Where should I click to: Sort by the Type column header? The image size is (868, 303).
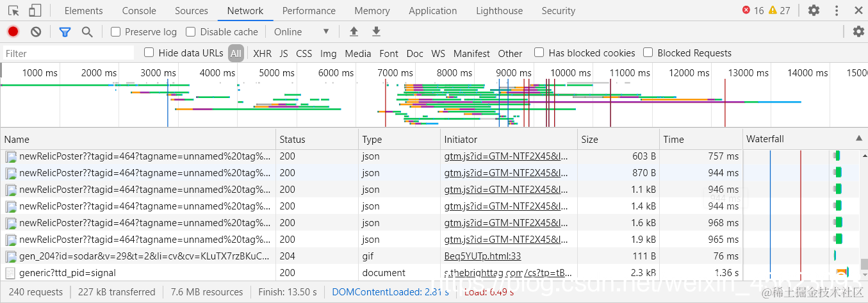click(400, 139)
